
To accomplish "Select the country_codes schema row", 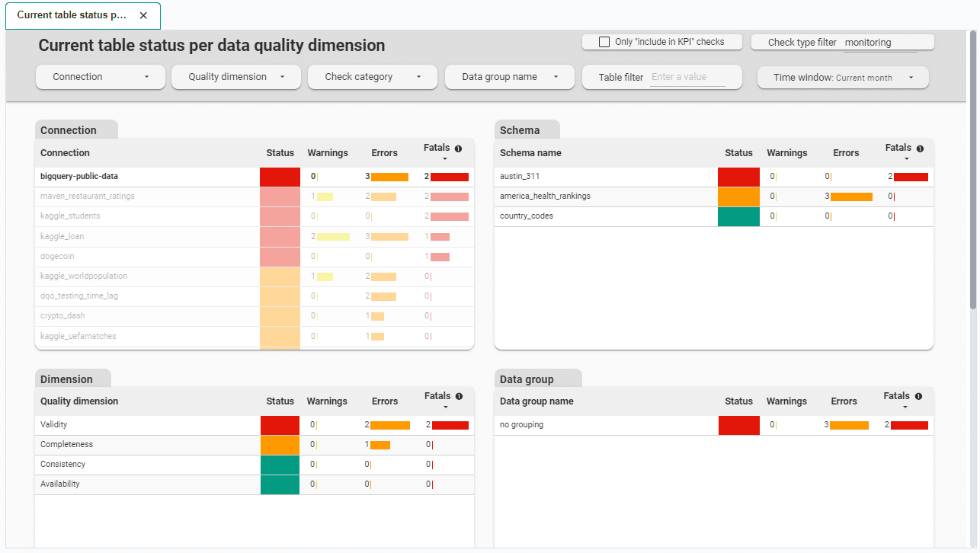I will pos(714,216).
